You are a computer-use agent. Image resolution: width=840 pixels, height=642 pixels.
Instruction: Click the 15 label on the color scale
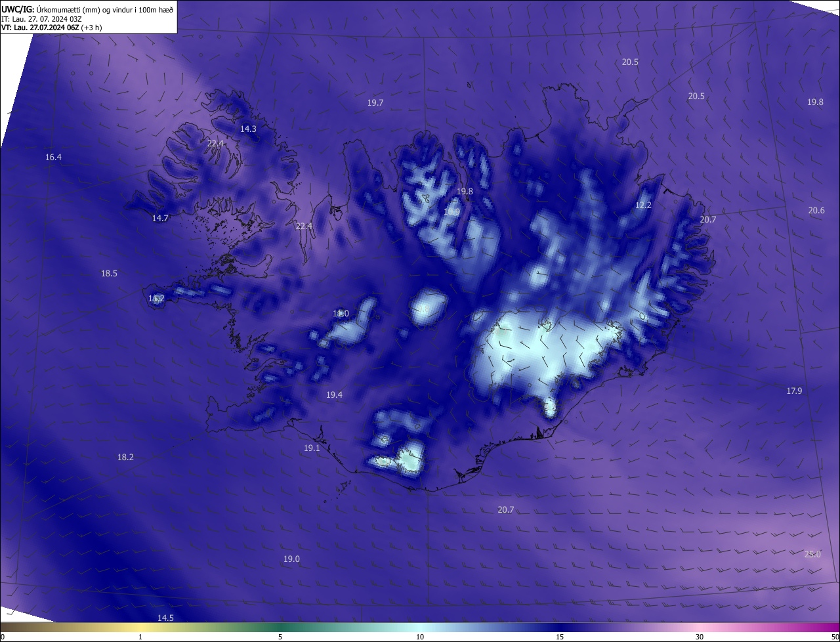point(560,637)
